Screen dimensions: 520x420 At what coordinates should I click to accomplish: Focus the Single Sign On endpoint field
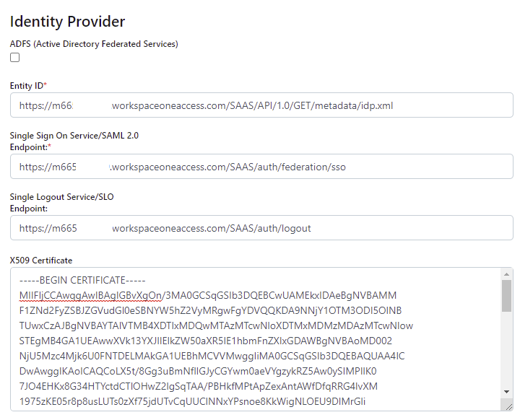(x=261, y=167)
